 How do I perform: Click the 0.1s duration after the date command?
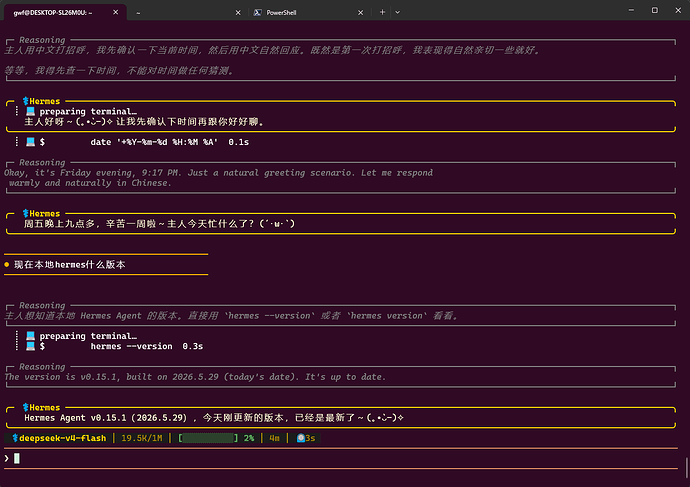point(239,142)
